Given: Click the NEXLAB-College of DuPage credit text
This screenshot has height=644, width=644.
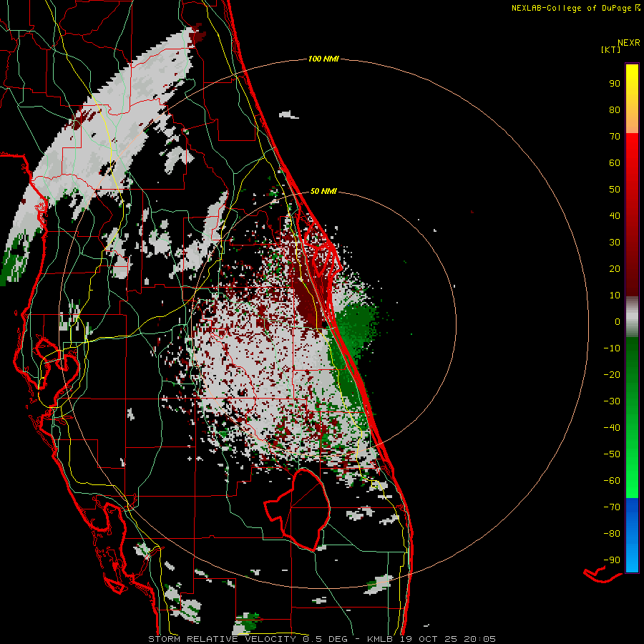Looking at the screenshot, I should [571, 8].
